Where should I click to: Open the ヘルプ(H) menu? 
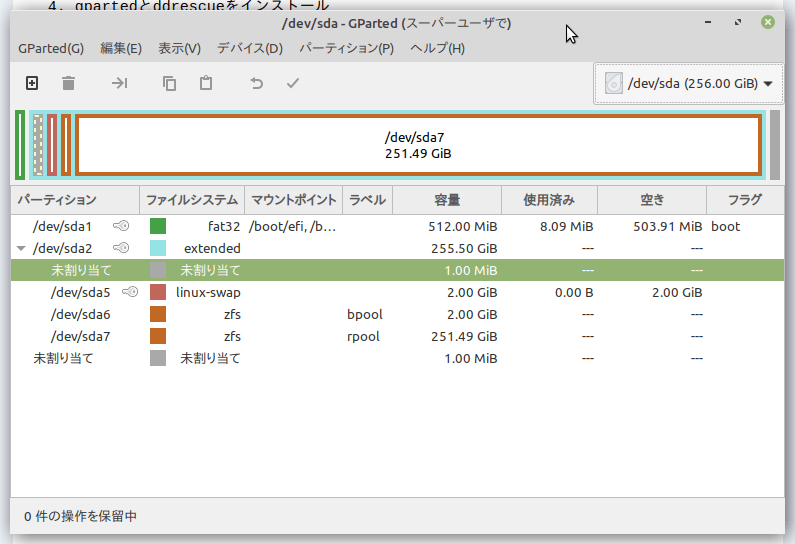pyautogui.click(x=438, y=49)
